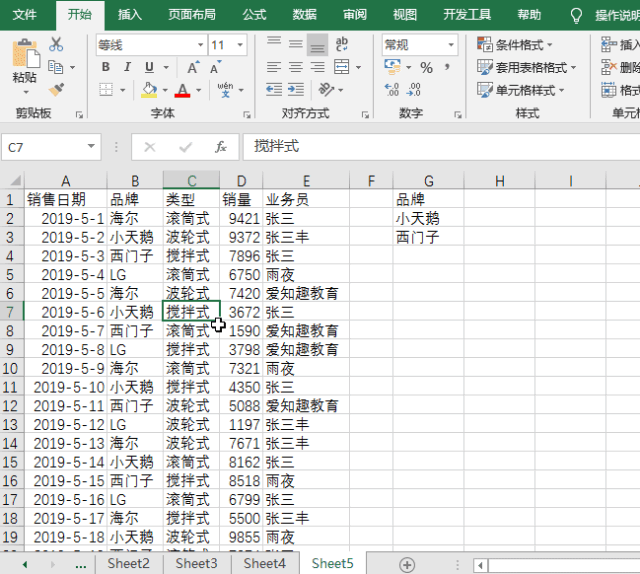Apply the red font color A
Screen dimensions: 640x574
(x=182, y=90)
